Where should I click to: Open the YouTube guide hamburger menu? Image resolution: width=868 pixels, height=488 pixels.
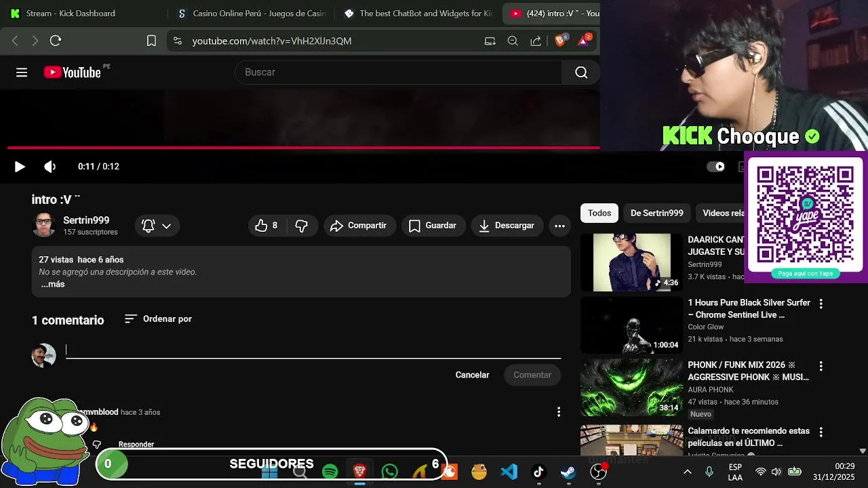[22, 73]
